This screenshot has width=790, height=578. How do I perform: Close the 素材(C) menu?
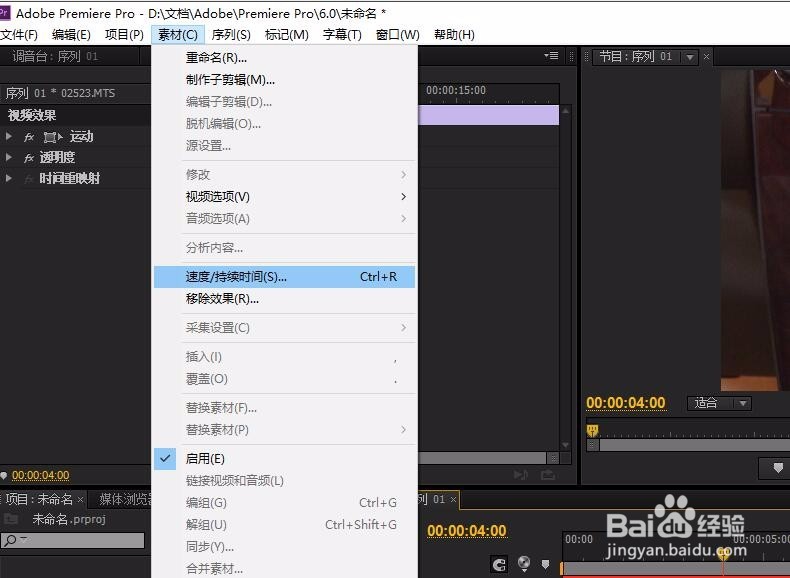point(177,35)
